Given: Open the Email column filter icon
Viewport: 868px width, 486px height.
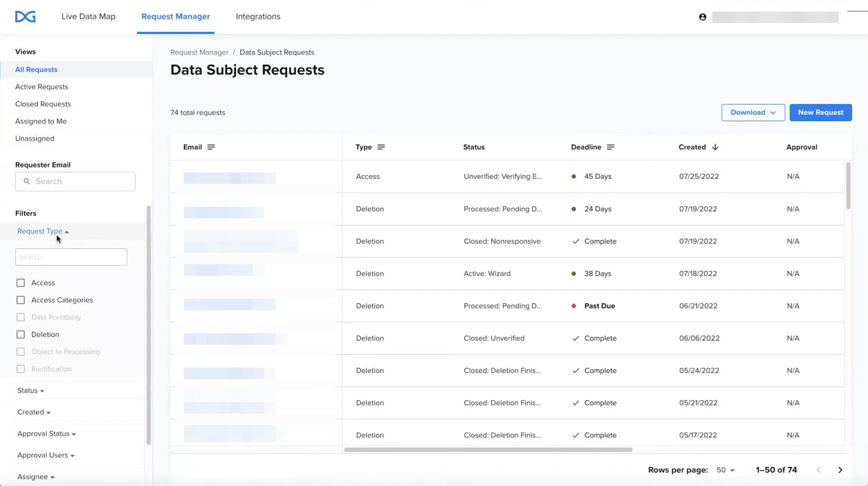Looking at the screenshot, I should [x=211, y=147].
